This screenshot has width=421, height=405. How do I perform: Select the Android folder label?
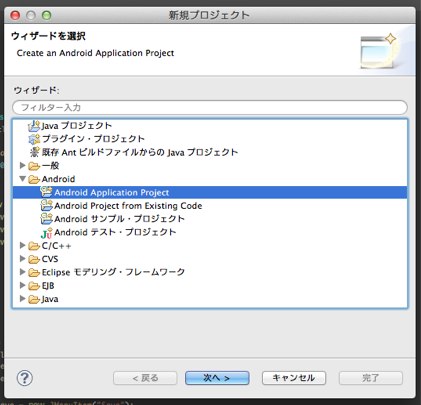pos(58,179)
